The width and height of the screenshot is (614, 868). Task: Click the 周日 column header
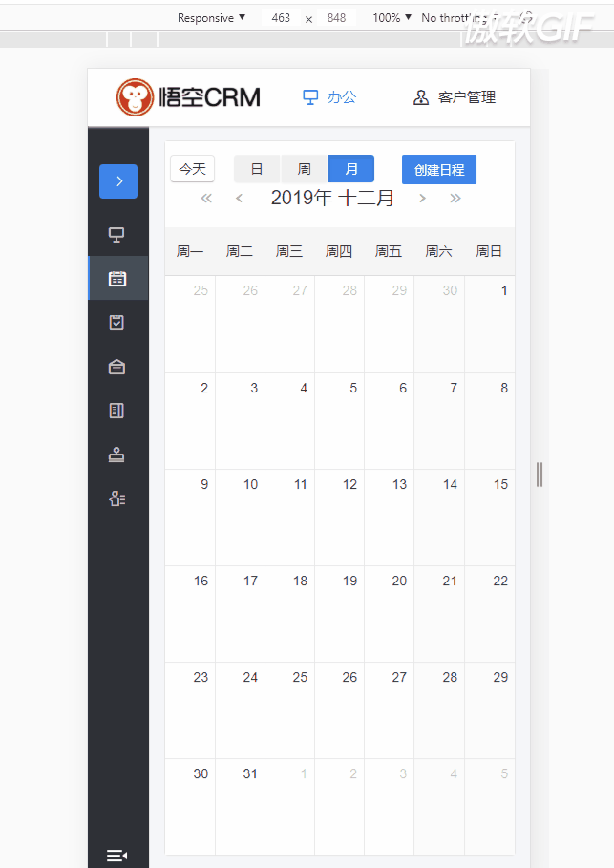pyautogui.click(x=489, y=251)
